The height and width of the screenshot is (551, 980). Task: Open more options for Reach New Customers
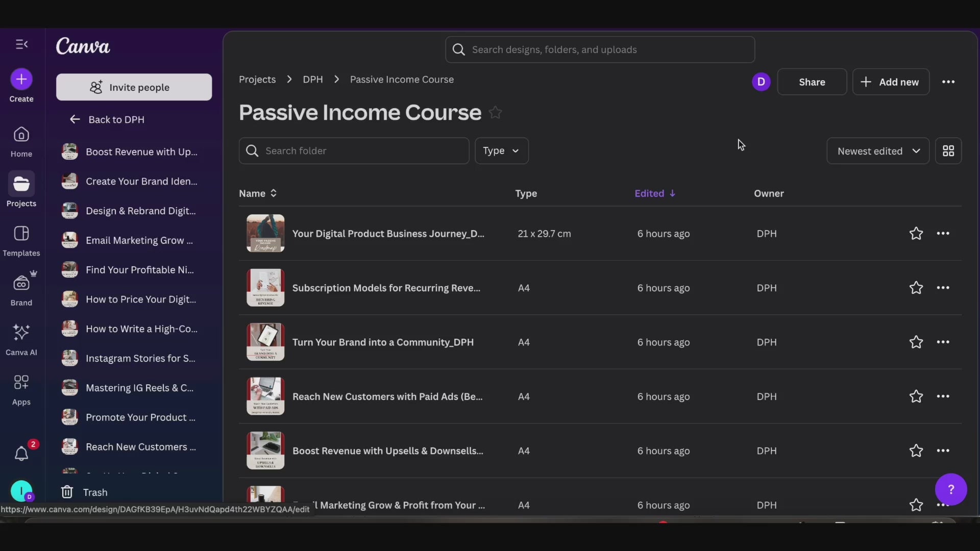tap(943, 396)
